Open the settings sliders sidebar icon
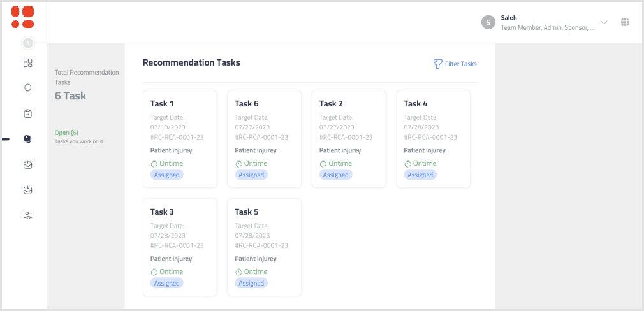 point(27,215)
